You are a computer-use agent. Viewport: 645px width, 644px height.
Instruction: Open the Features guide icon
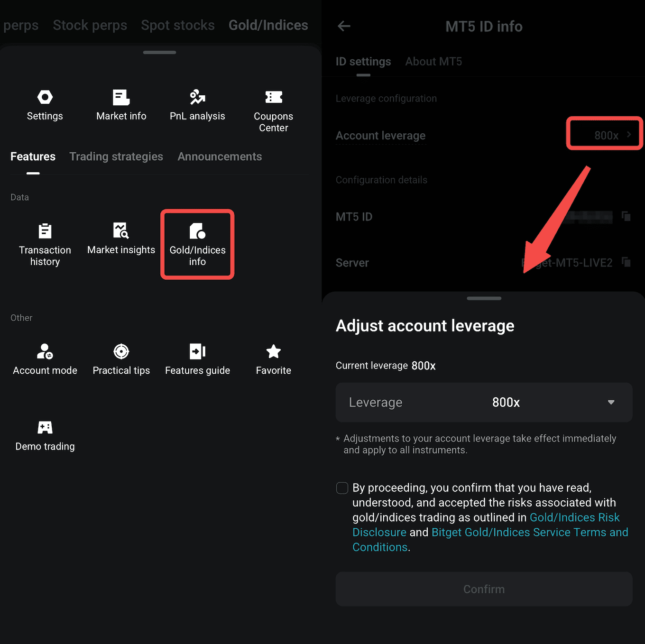(x=197, y=351)
